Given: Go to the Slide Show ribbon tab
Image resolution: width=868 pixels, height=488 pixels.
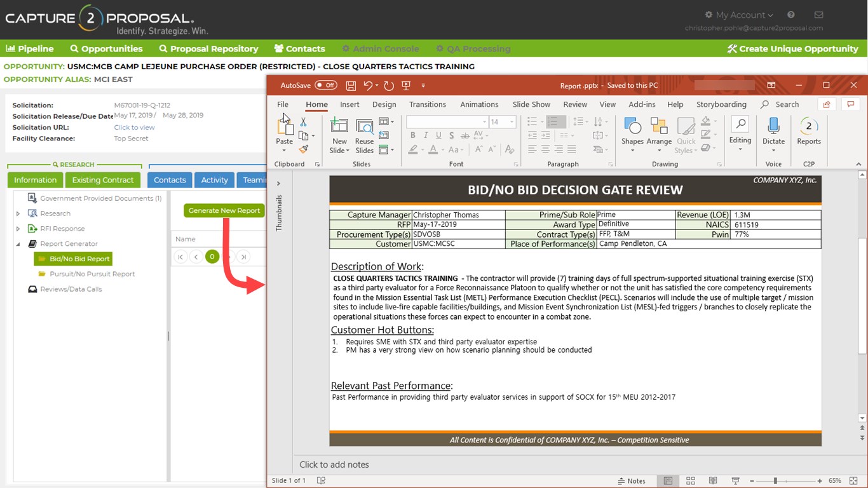Looking at the screenshot, I should pyautogui.click(x=531, y=104).
